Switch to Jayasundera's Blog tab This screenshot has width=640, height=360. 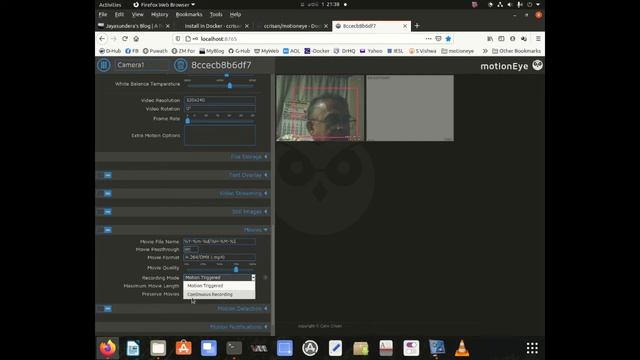[134, 26]
